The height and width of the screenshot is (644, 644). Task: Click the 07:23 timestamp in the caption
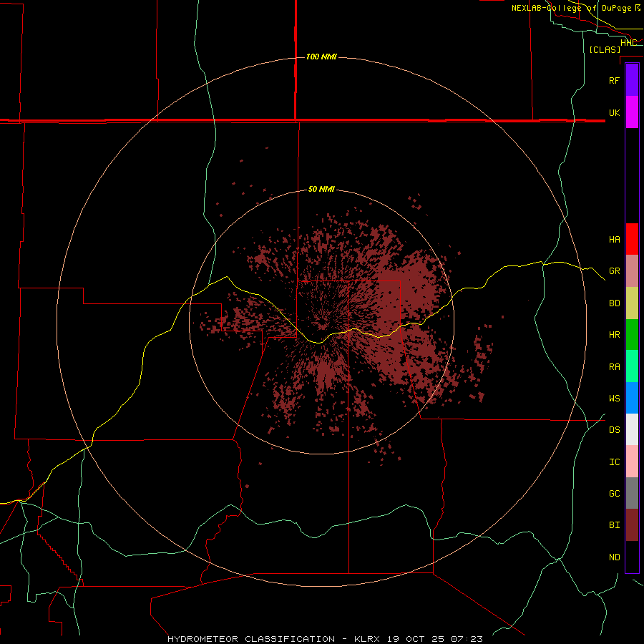(467, 639)
